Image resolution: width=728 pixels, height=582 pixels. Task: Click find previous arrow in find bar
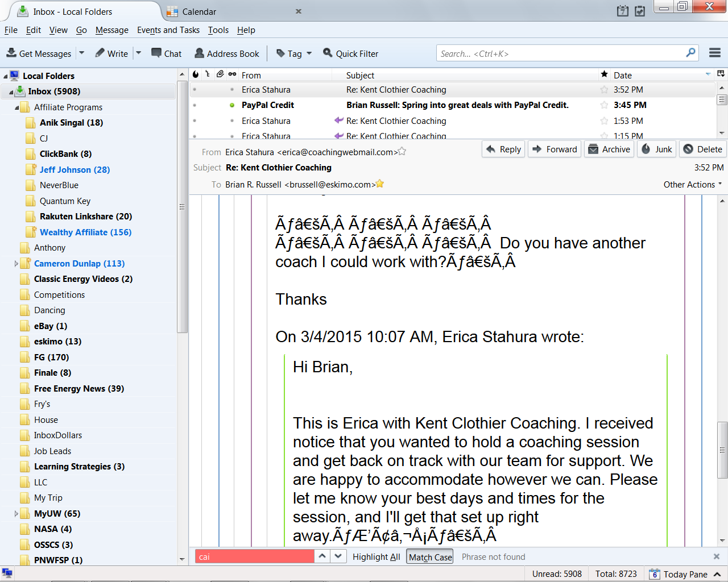pyautogui.click(x=322, y=556)
